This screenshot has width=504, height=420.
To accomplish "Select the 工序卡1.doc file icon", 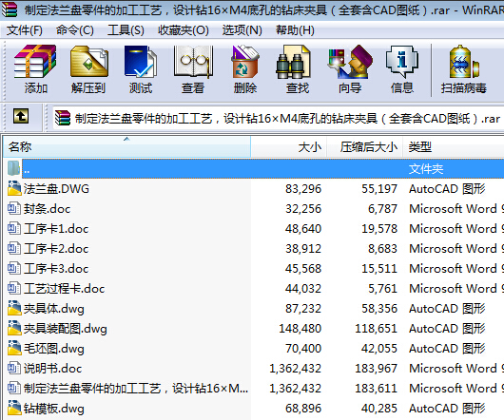I will pyautogui.click(x=14, y=228).
